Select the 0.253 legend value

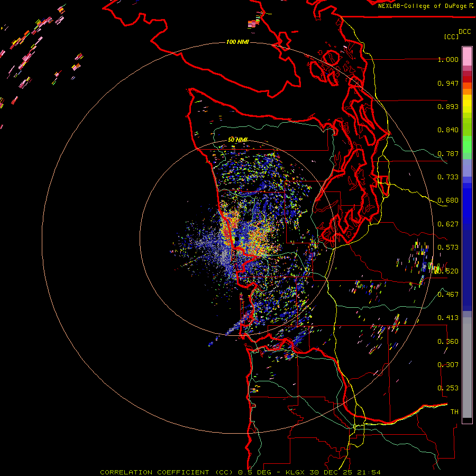(448, 388)
